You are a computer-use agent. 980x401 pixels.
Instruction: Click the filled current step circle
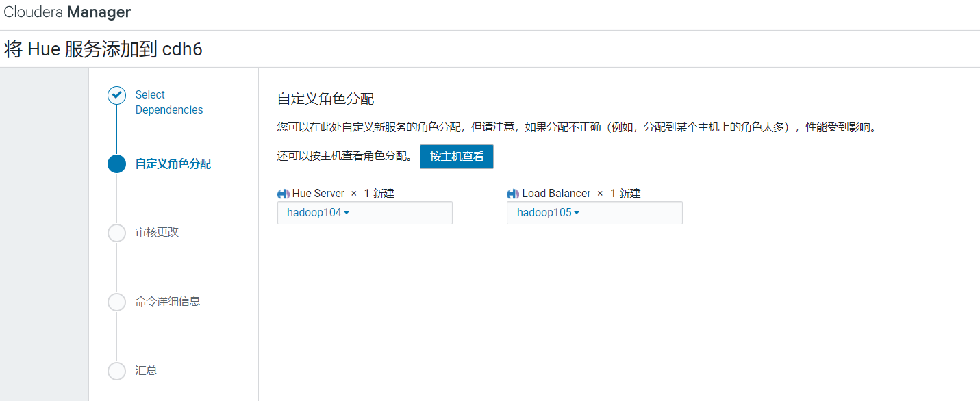117,164
